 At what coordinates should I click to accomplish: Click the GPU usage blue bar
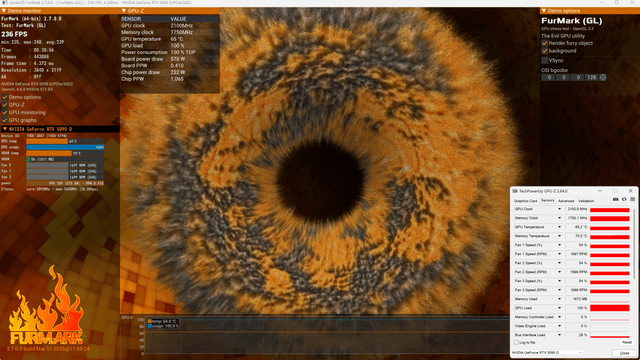65,147
